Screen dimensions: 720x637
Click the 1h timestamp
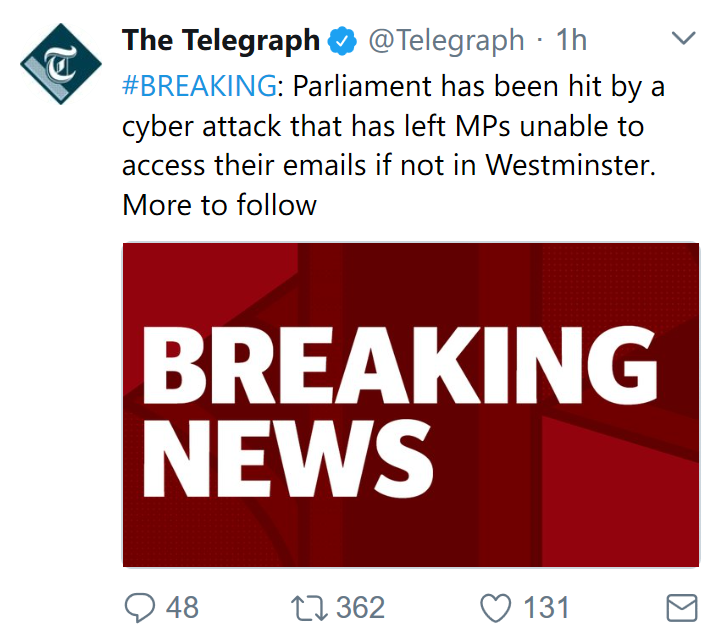(x=572, y=41)
